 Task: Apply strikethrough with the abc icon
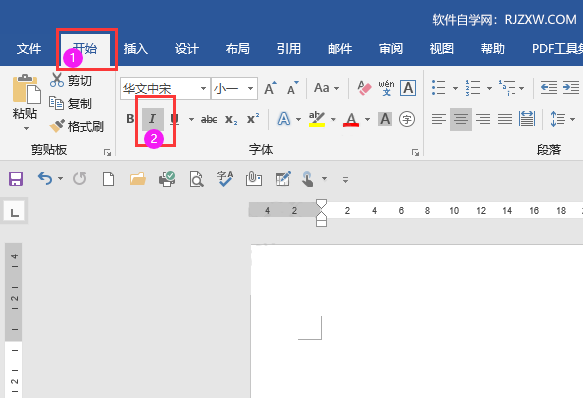[209, 119]
